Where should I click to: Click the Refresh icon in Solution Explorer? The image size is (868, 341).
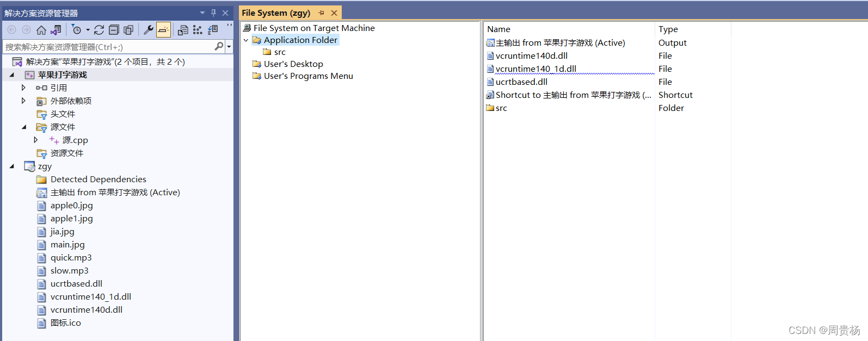(x=99, y=30)
